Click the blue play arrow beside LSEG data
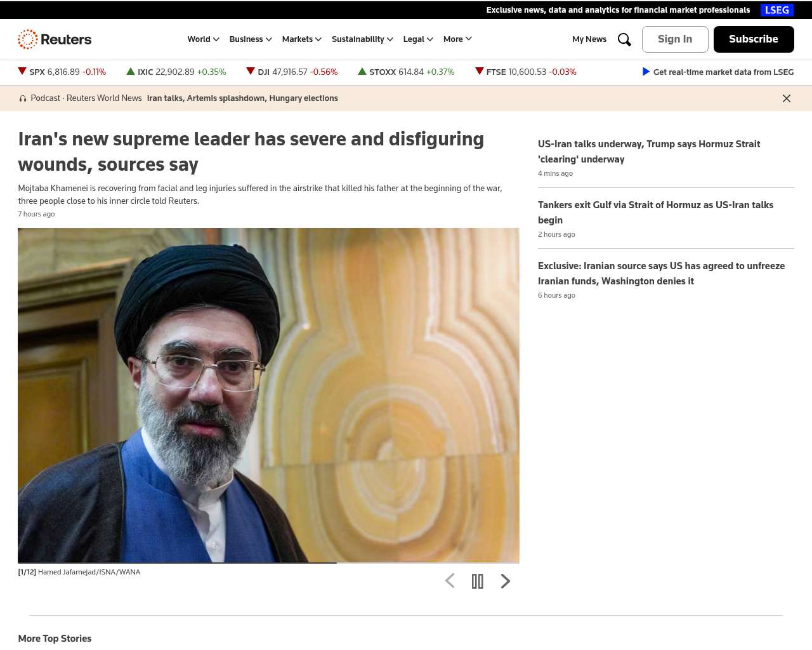812x650 pixels. point(646,72)
